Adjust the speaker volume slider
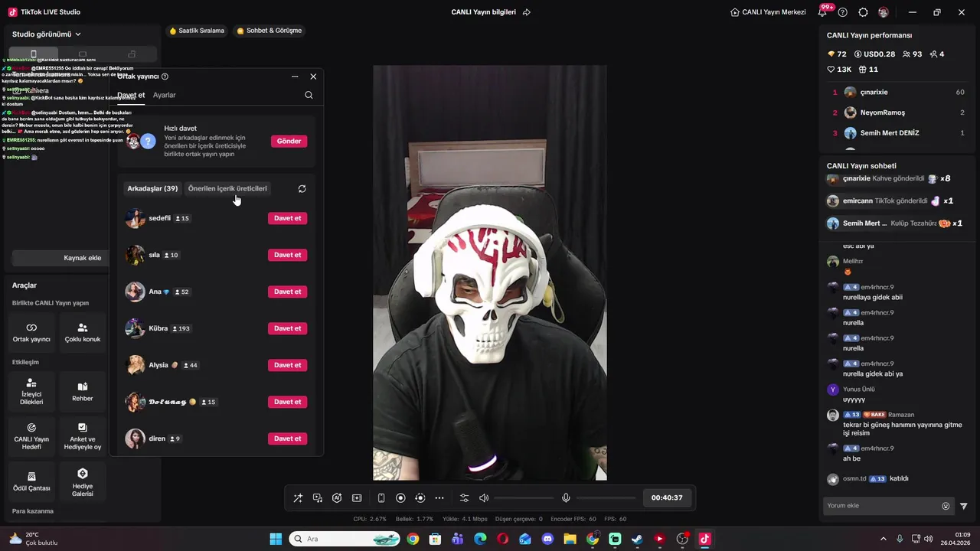The image size is (980, 551). [524, 498]
